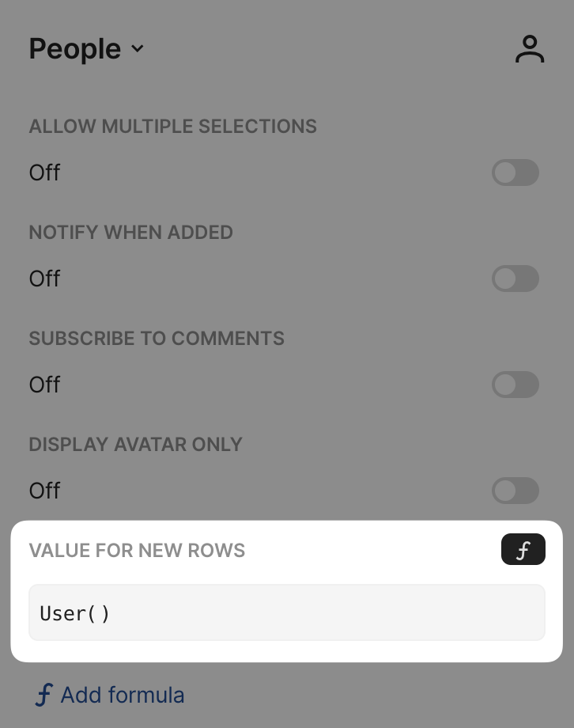Switch on Display Avatar Only
The width and height of the screenshot is (574, 728).
coord(515,491)
